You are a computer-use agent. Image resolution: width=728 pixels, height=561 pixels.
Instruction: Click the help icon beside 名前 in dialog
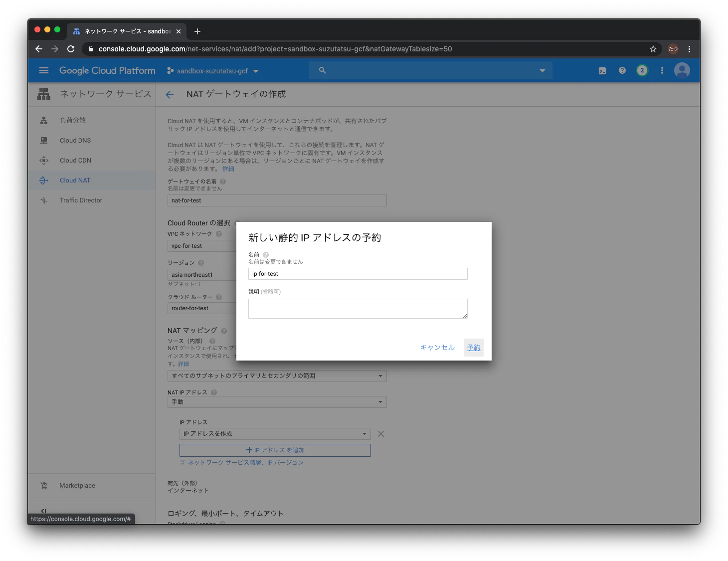266,255
